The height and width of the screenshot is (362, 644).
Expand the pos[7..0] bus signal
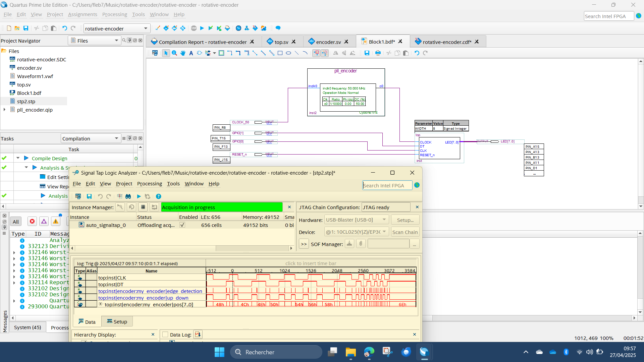point(100,304)
